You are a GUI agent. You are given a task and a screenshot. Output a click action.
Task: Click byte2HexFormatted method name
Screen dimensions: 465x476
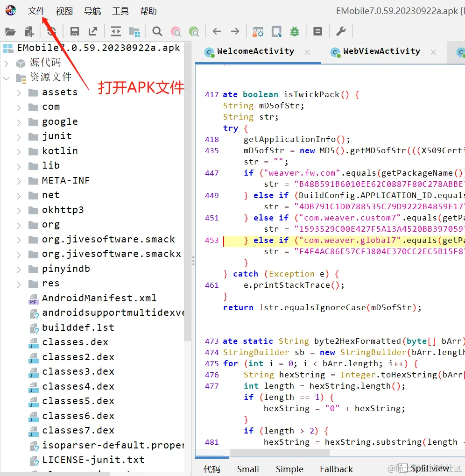click(x=358, y=341)
